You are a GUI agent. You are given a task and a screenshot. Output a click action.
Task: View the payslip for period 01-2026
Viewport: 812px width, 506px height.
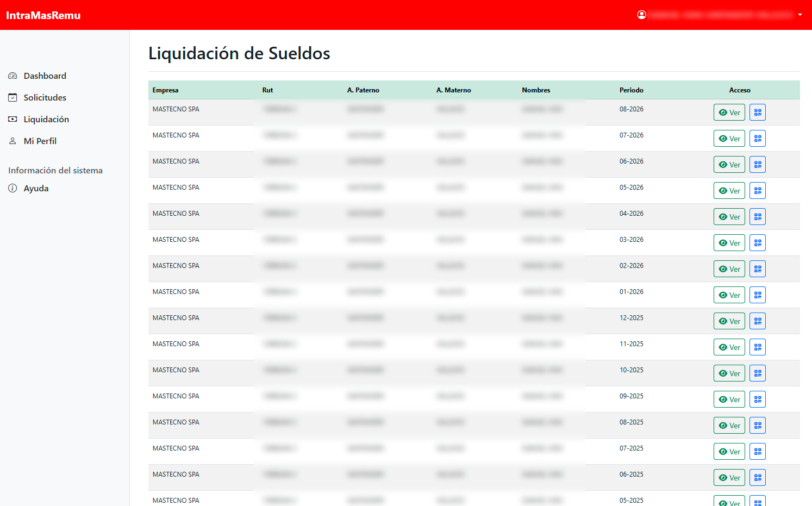coord(729,295)
